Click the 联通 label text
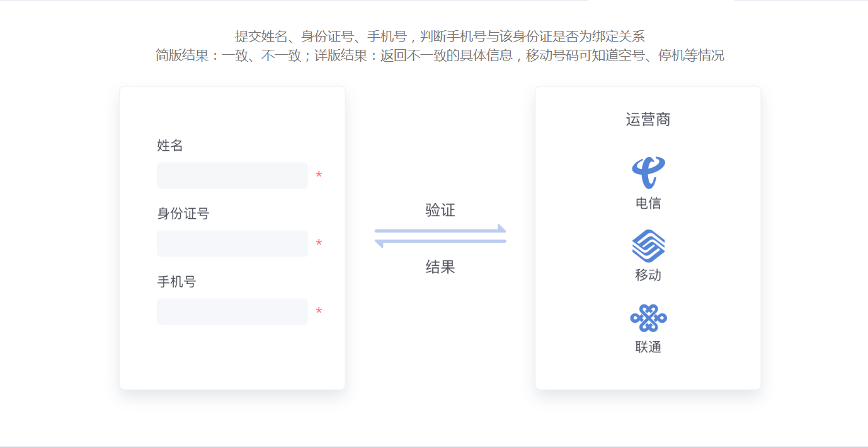Screen dimensions: 868x447 click(648, 347)
